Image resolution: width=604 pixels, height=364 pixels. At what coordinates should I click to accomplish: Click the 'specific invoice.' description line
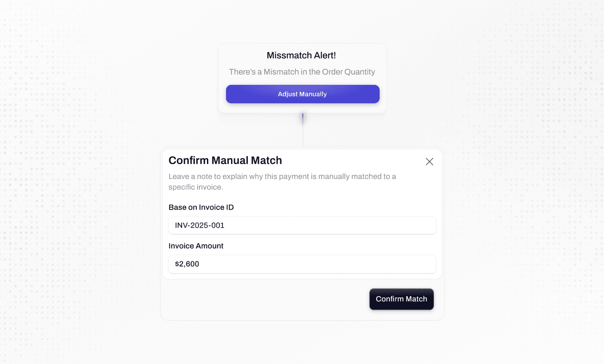(195, 187)
